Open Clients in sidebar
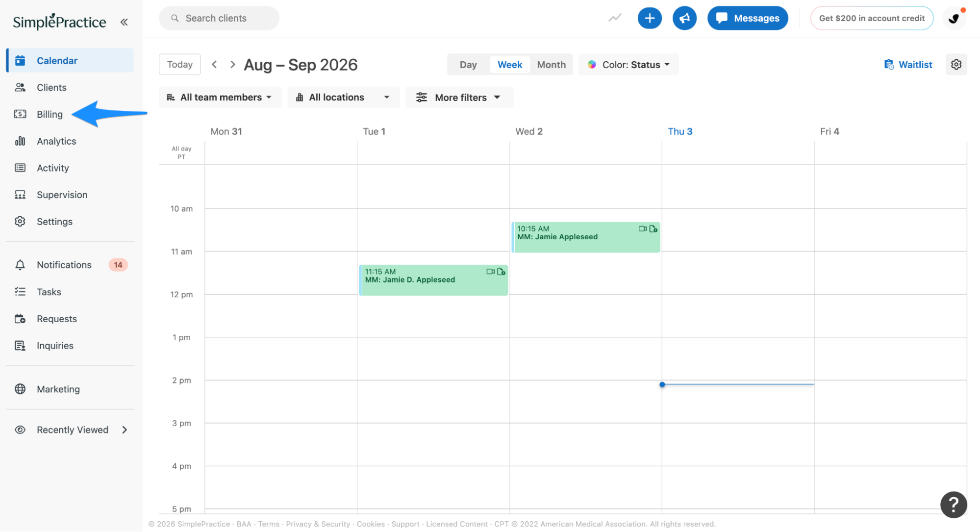 [70, 87]
